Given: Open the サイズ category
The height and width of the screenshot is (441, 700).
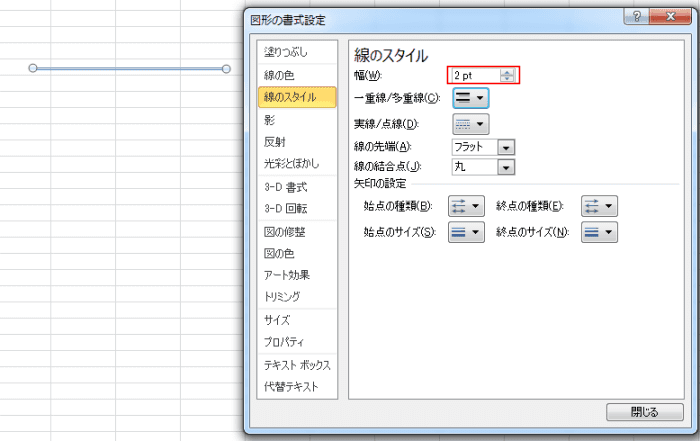Looking at the screenshot, I should click(297, 320).
